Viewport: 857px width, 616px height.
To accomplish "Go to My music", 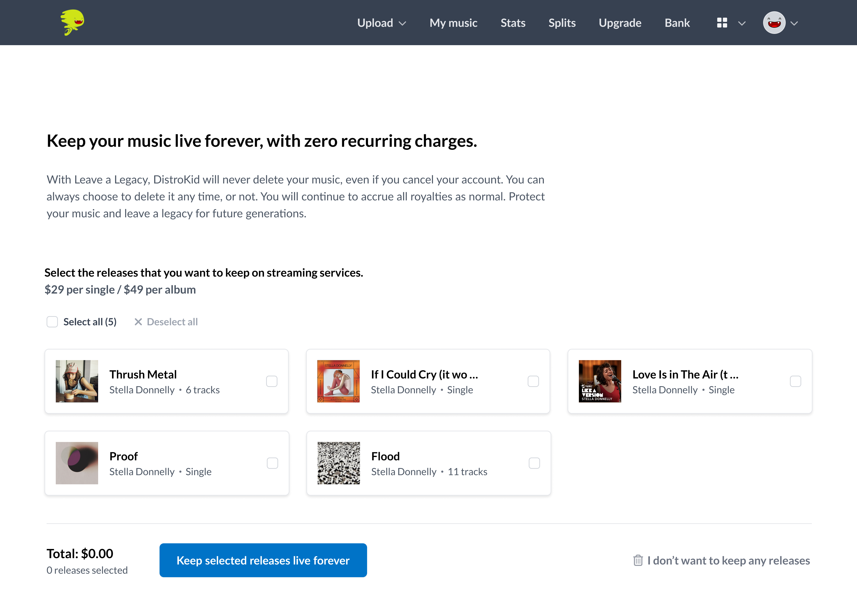I will 453,23.
